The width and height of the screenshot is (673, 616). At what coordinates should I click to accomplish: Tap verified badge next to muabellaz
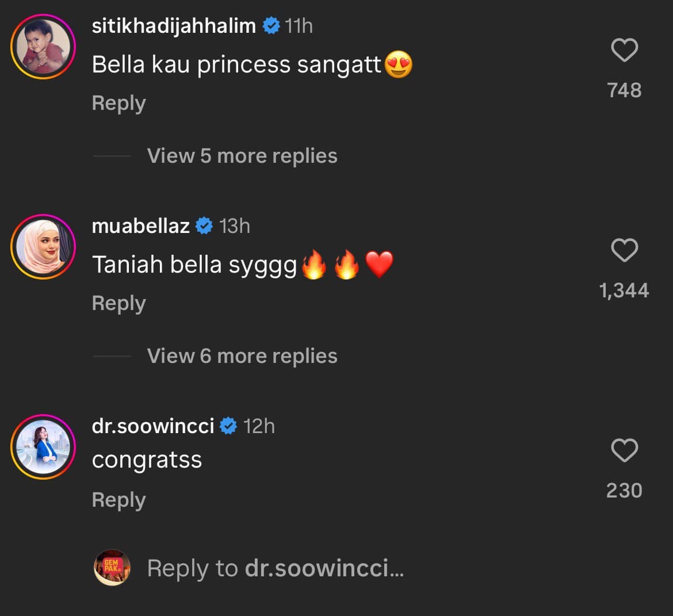click(x=204, y=226)
